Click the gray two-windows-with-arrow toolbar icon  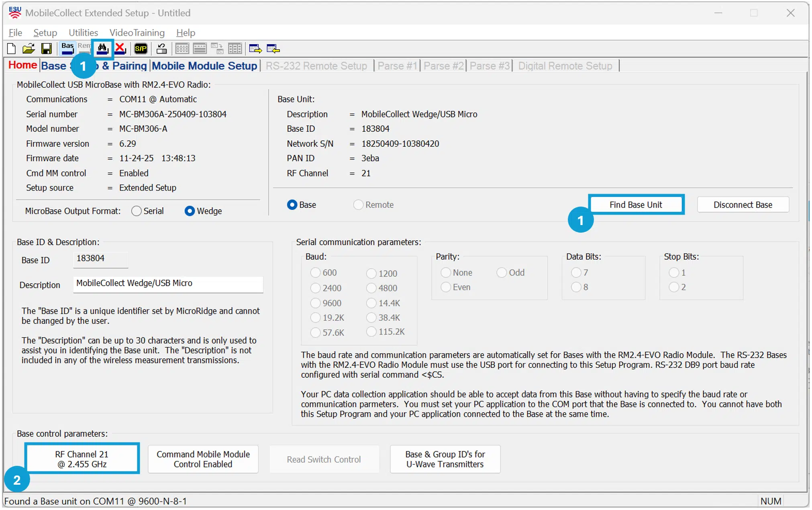217,49
